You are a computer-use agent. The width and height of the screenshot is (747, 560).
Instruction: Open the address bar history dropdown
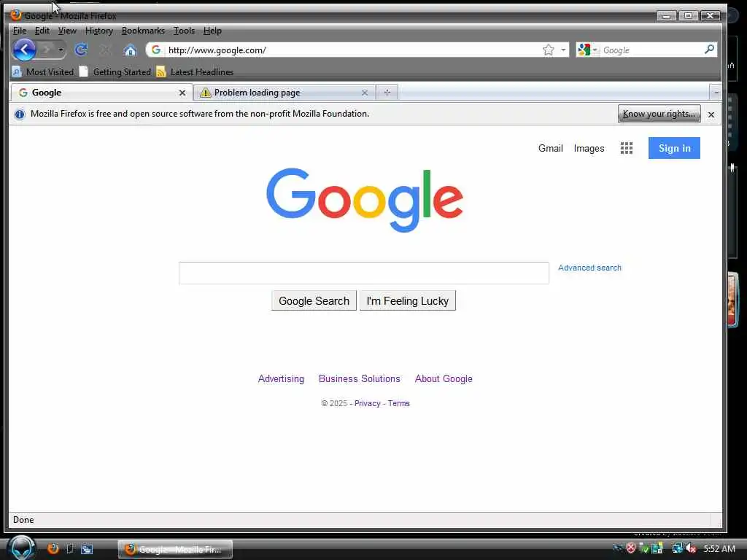tap(563, 50)
